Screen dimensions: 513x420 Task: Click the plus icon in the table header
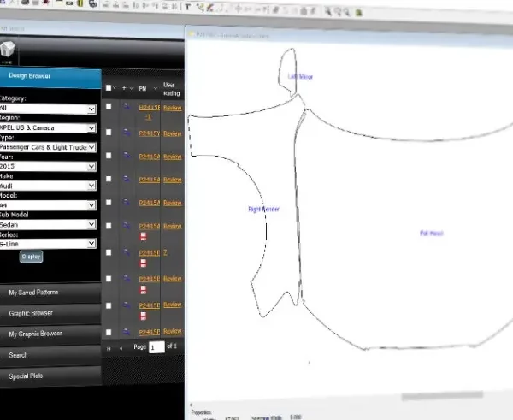(124, 87)
